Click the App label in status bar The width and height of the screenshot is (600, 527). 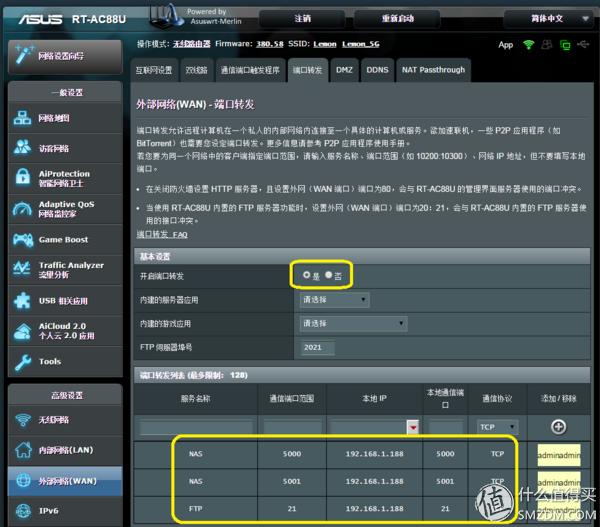pos(505,45)
